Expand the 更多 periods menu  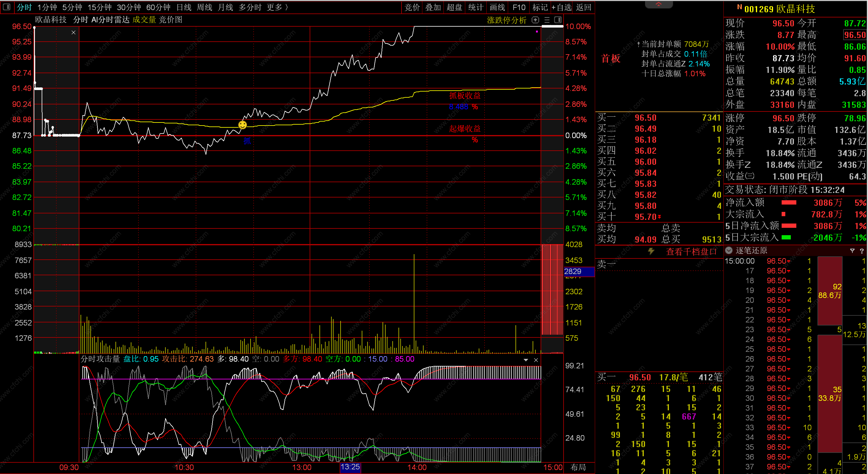point(277,7)
